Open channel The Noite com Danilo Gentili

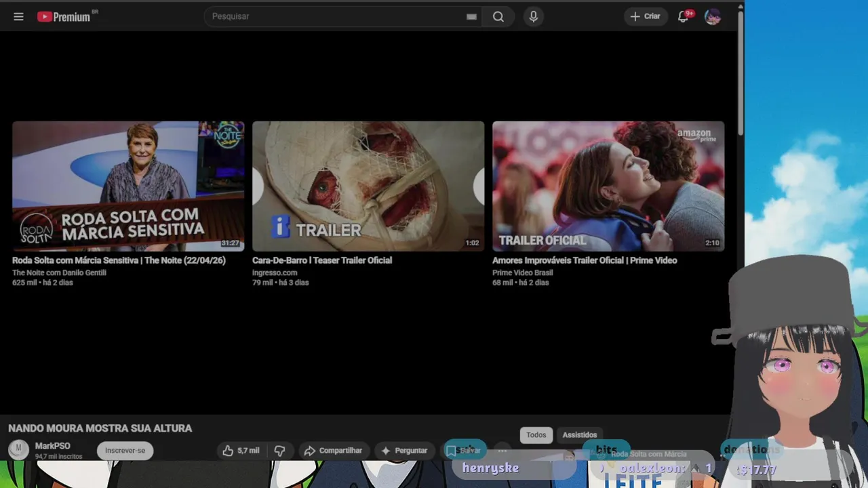[59, 272]
